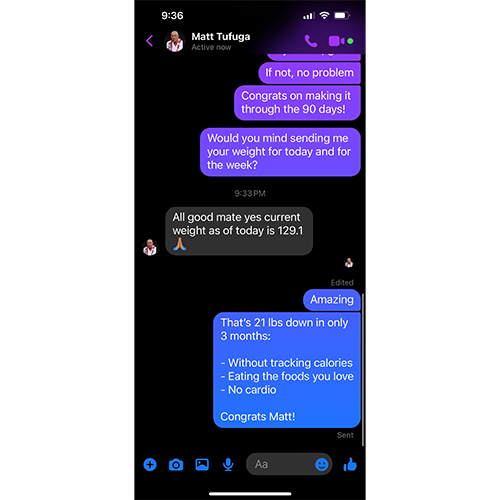
Task: Tap sender avatar beside the gray message
Action: coord(150,247)
